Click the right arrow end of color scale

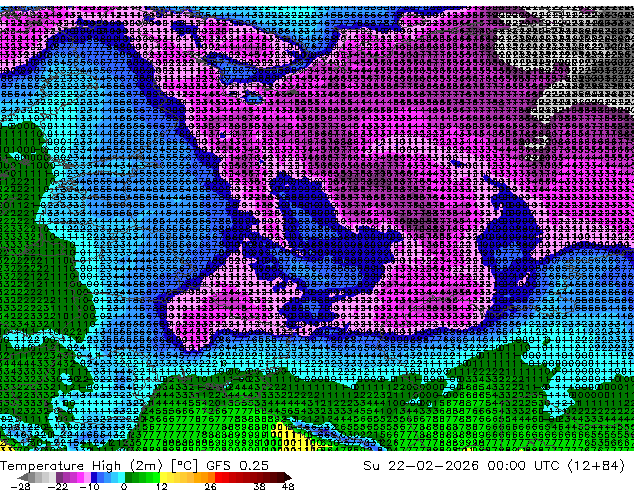tap(287, 477)
